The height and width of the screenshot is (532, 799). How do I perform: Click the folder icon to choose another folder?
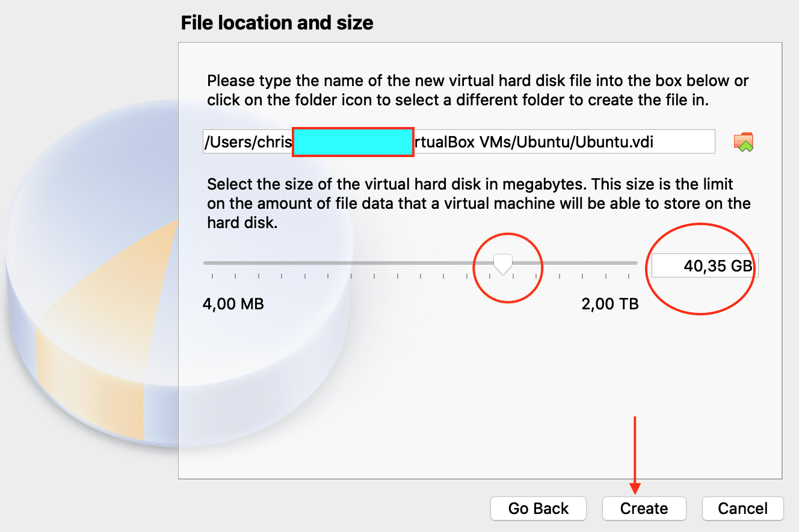pos(744,142)
